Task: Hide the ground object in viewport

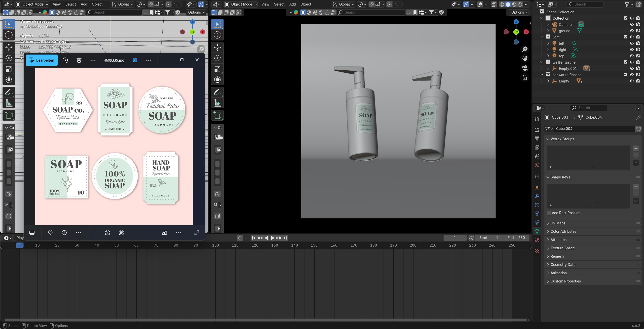Action: (632, 31)
